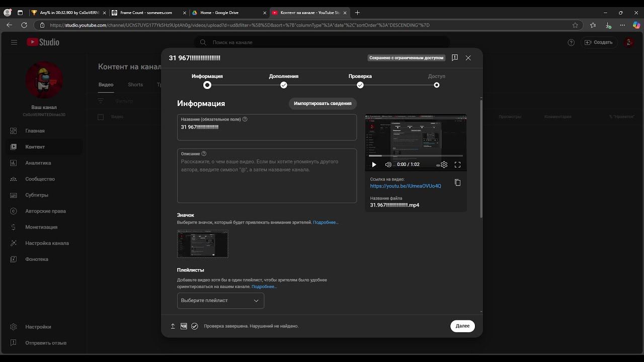Go to the Доступ step
Image resolution: width=644 pixels, height=362 pixels.
point(437,80)
